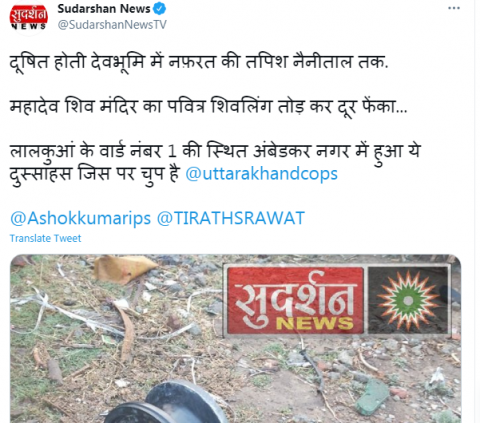The image size is (480, 423).
Task: Open the attached tweet photo
Action: click(x=235, y=339)
